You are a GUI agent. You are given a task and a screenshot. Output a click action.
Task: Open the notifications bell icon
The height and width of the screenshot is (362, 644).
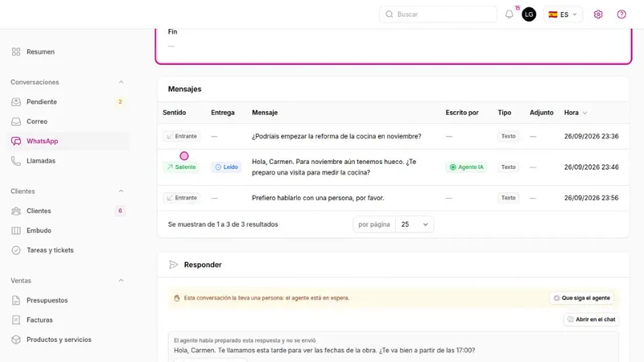(x=509, y=14)
